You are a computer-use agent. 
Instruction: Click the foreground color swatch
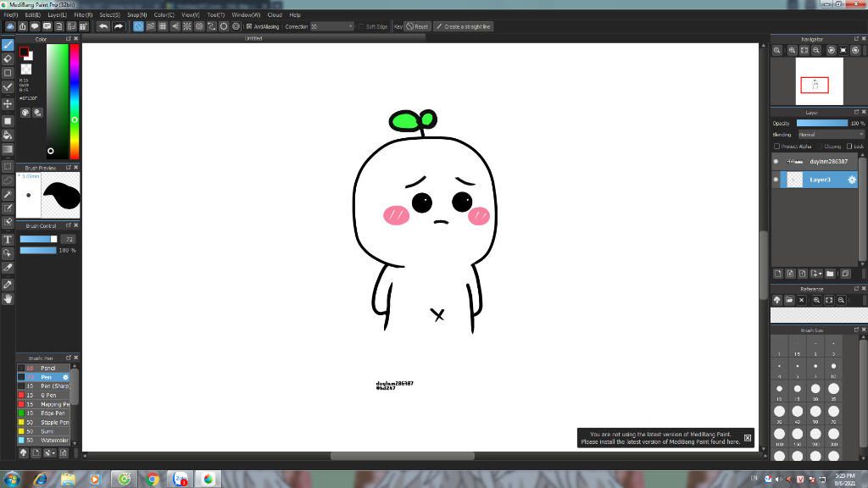(x=24, y=52)
